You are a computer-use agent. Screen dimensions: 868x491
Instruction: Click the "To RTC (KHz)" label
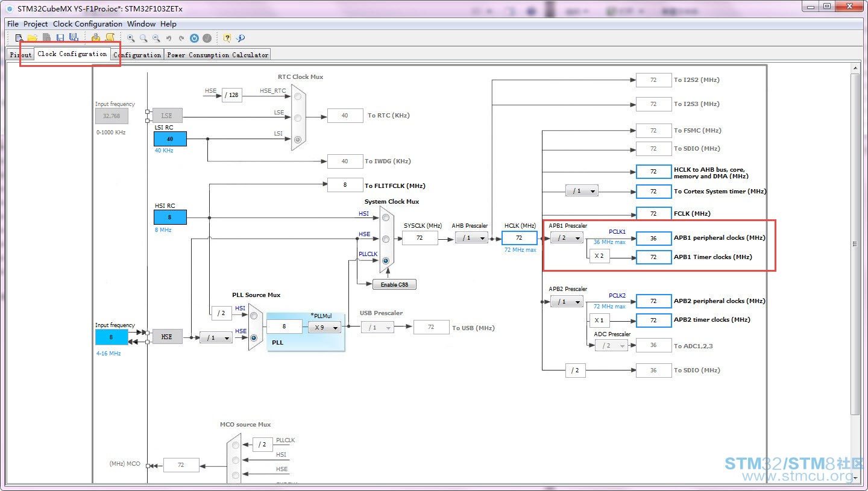(389, 116)
